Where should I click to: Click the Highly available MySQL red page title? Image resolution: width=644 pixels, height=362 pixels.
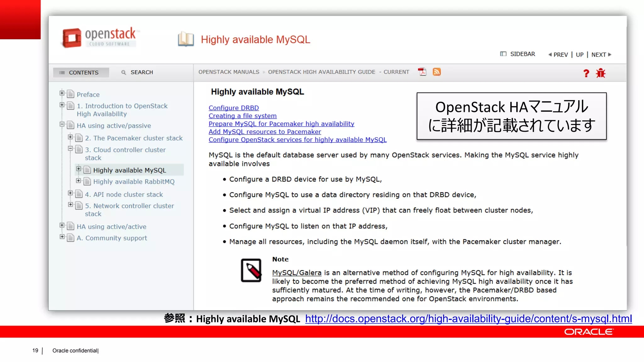[x=255, y=40]
